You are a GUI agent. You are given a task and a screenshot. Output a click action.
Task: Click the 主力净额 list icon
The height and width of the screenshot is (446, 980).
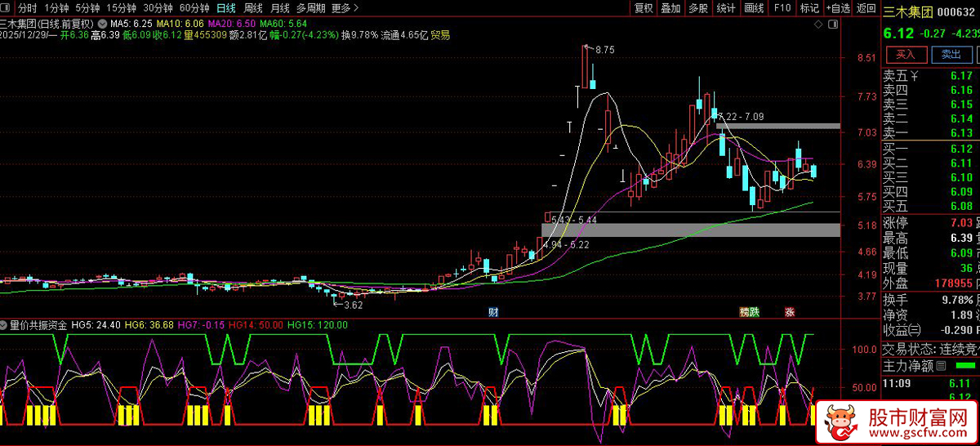941,365
